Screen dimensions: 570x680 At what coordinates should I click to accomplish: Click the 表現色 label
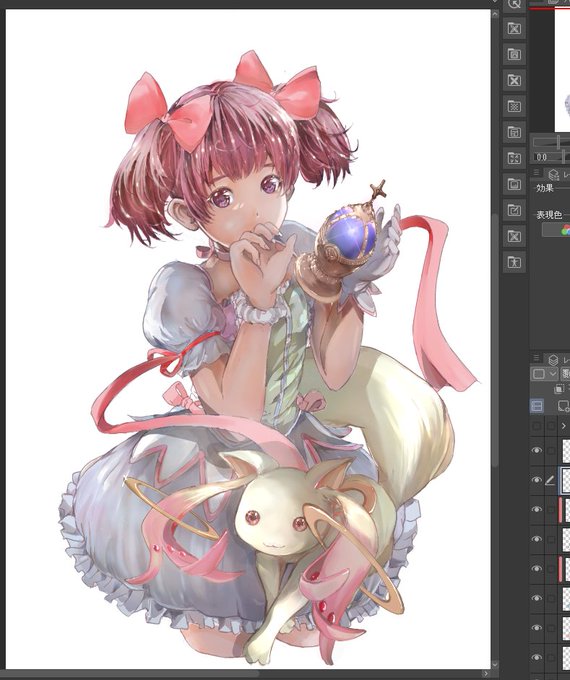point(549,215)
